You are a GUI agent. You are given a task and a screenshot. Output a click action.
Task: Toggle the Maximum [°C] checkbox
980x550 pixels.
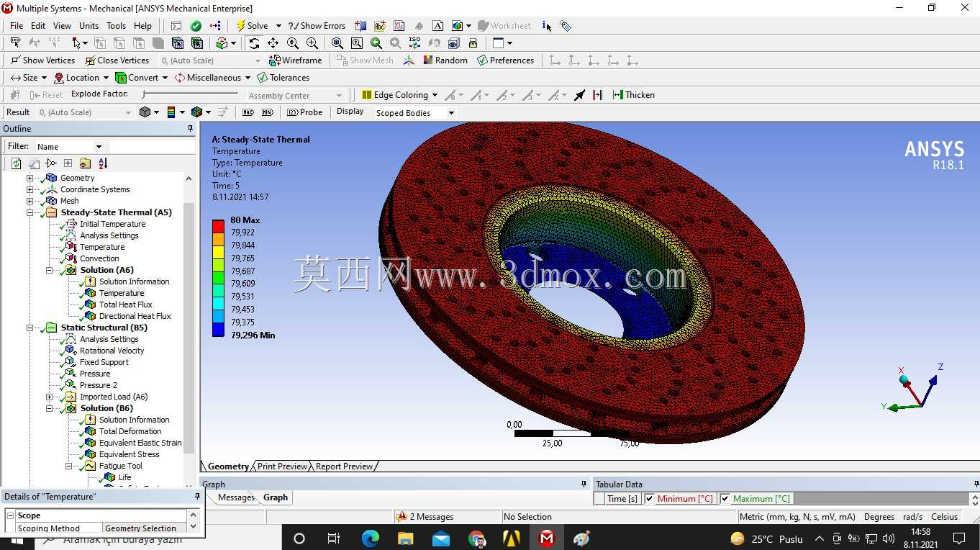(x=725, y=499)
